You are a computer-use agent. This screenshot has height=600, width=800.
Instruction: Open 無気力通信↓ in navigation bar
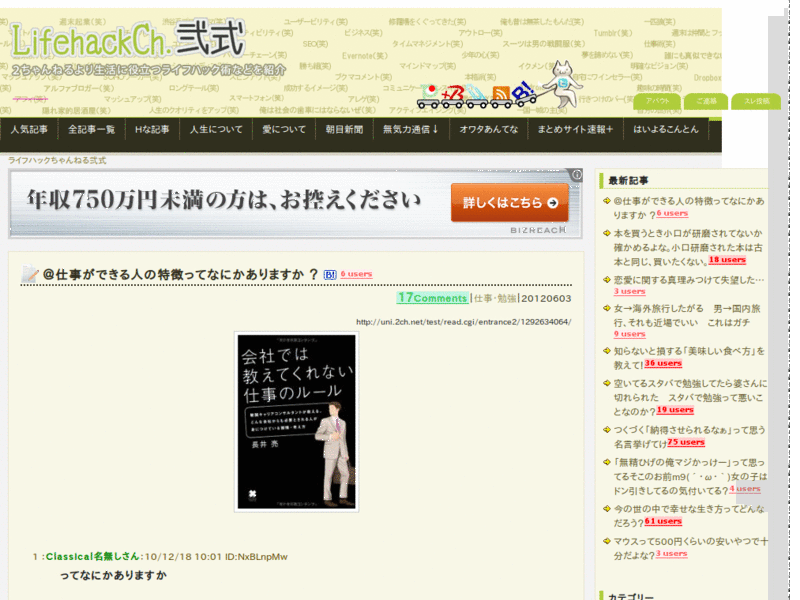[411, 130]
